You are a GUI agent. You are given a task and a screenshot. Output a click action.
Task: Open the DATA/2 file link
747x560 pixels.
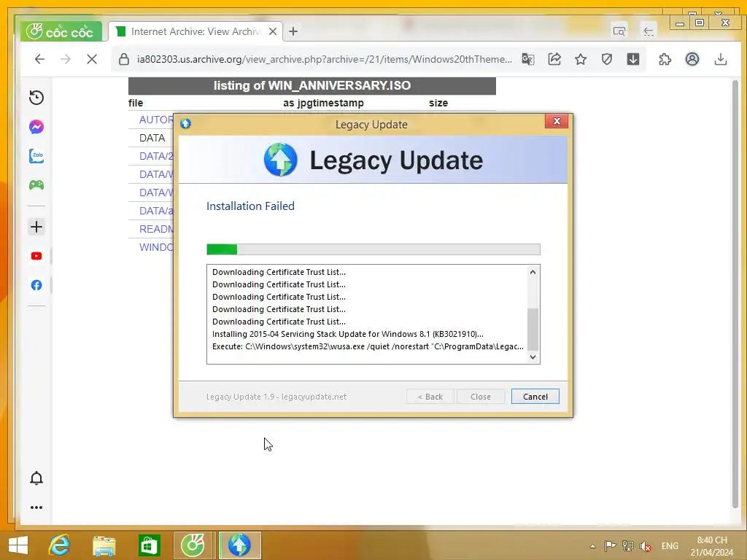(156, 156)
